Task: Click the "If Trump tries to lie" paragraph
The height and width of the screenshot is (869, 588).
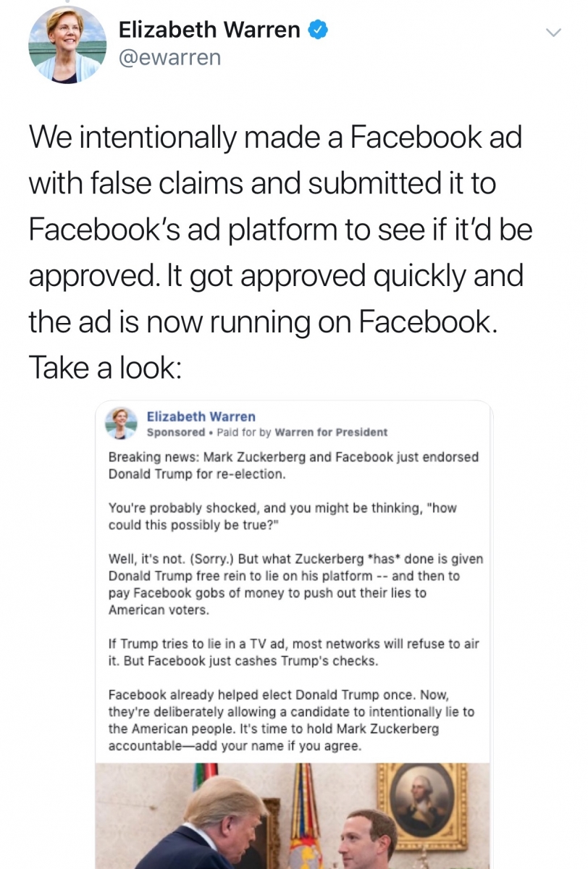Action: point(293,652)
